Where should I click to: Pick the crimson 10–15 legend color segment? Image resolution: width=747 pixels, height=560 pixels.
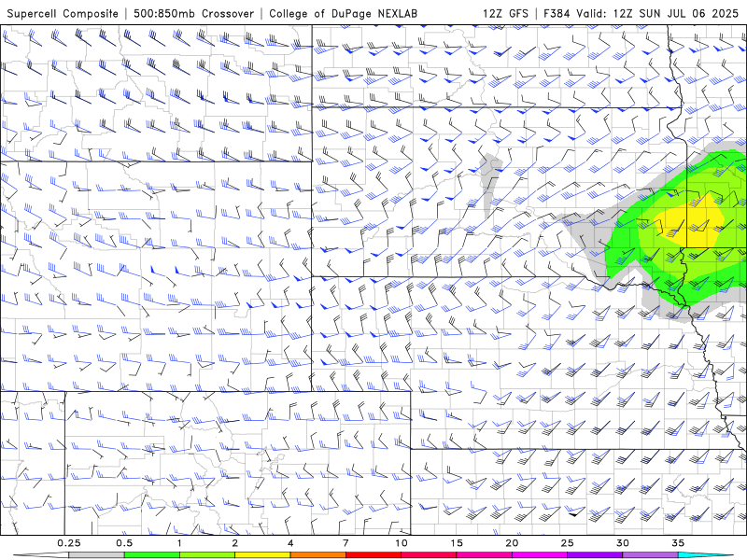(429, 555)
